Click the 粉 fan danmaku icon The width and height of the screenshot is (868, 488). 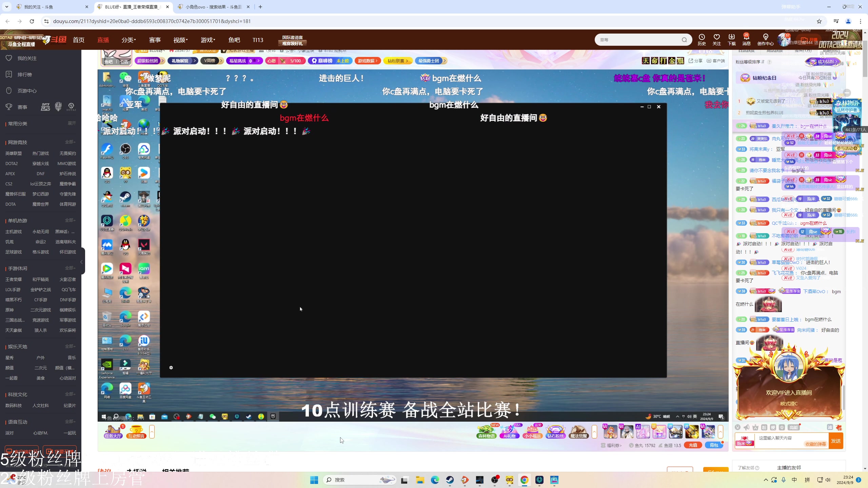pyautogui.click(x=764, y=427)
